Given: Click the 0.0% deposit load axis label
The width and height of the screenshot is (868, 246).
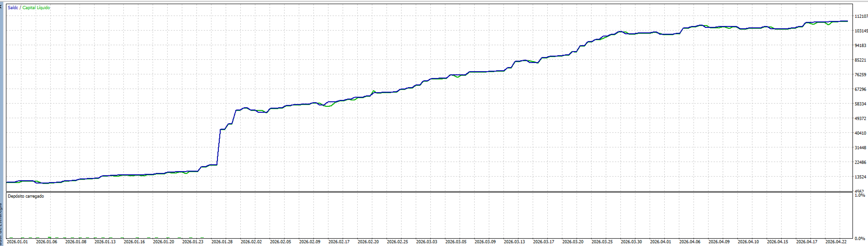Looking at the screenshot, I should [860, 239].
